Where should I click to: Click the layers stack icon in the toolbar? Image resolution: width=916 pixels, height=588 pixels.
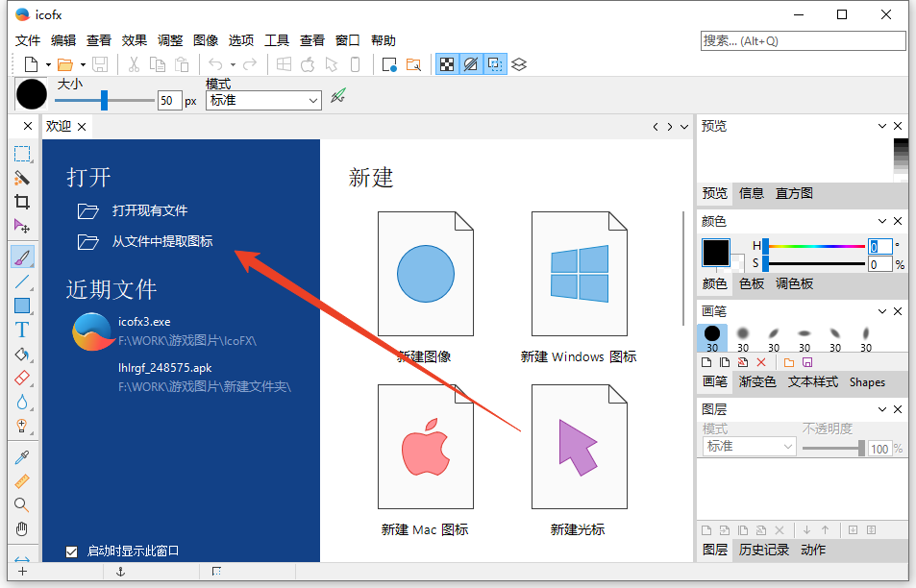click(519, 63)
